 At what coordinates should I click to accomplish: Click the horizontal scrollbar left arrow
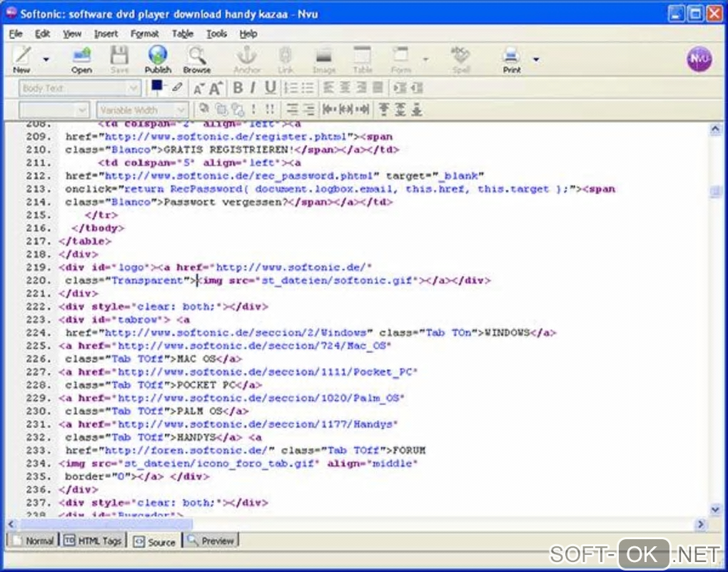[x=11, y=524]
